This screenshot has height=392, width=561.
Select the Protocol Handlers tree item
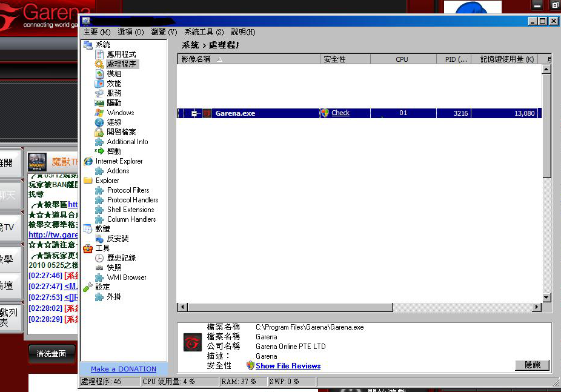133,200
